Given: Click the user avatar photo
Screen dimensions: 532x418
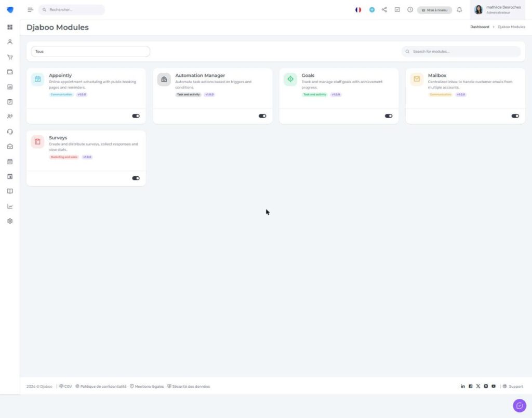Looking at the screenshot, I should pyautogui.click(x=478, y=10).
